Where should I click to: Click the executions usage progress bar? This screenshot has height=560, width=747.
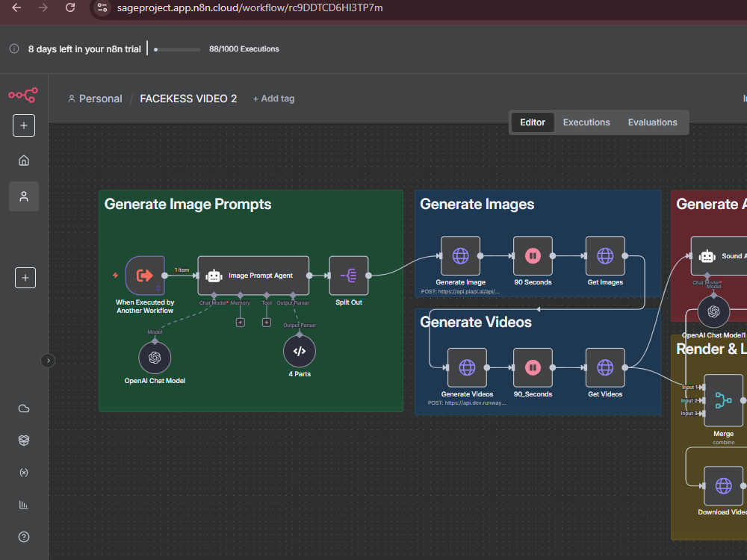[177, 49]
